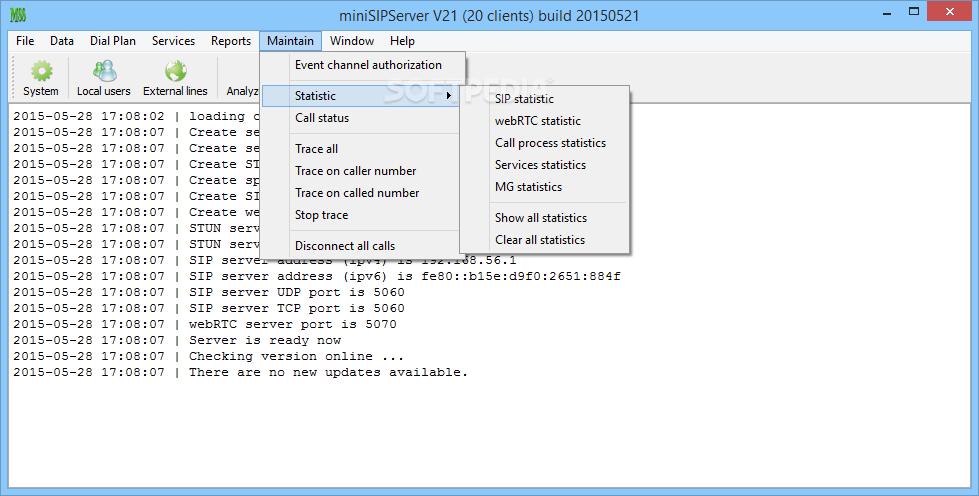Viewport: 979px width, 496px height.
Task: Minimize the miniSIPServer window
Action: (x=887, y=12)
